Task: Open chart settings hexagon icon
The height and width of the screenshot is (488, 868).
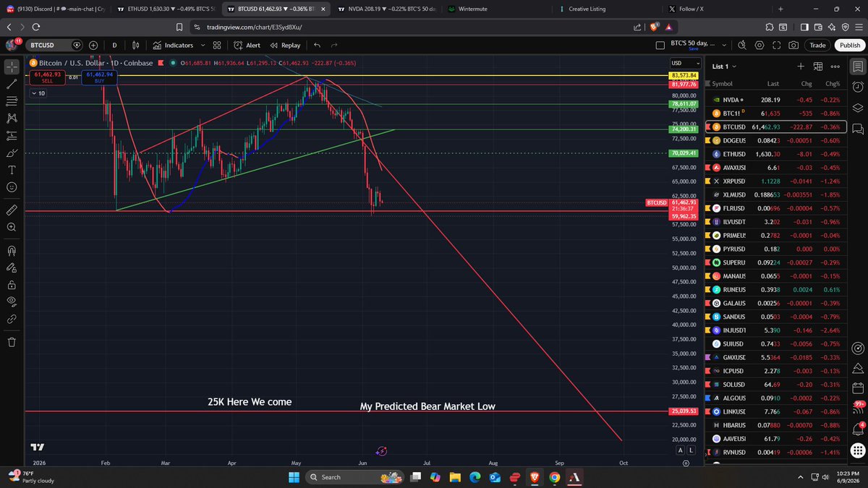Action: (759, 45)
